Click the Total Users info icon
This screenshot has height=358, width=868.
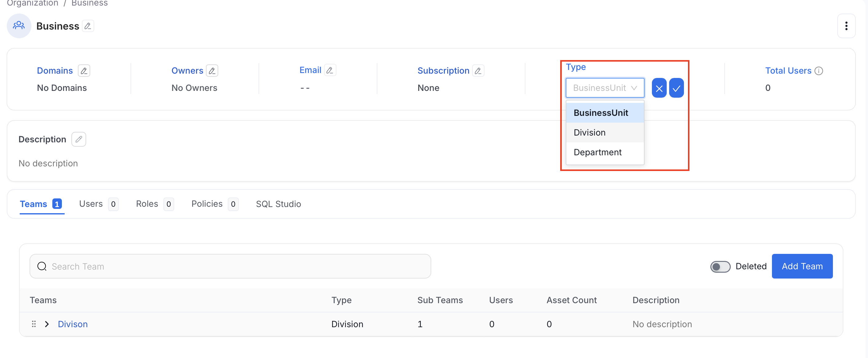(819, 71)
